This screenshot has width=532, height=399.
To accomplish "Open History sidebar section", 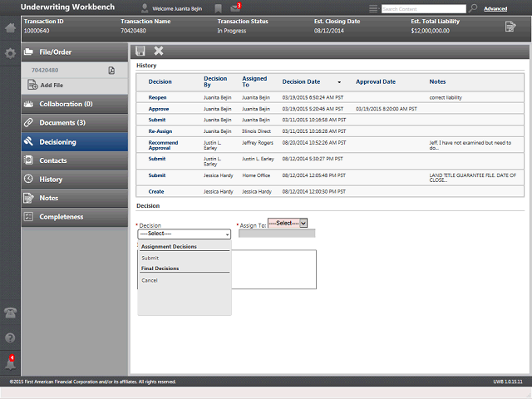I will click(75, 180).
